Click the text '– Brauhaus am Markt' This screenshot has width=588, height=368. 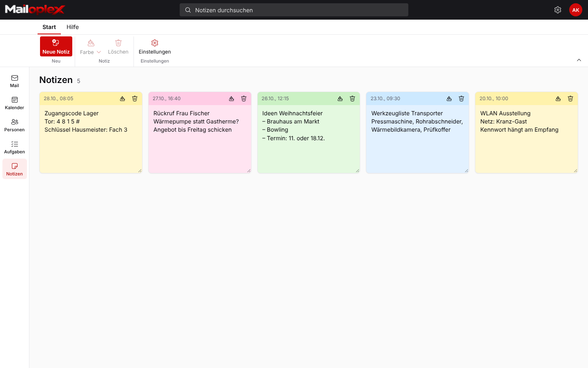(291, 121)
